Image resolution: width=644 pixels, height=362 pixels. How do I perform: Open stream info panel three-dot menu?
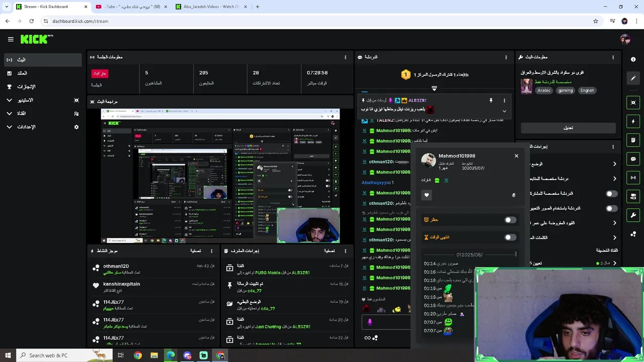613,57
